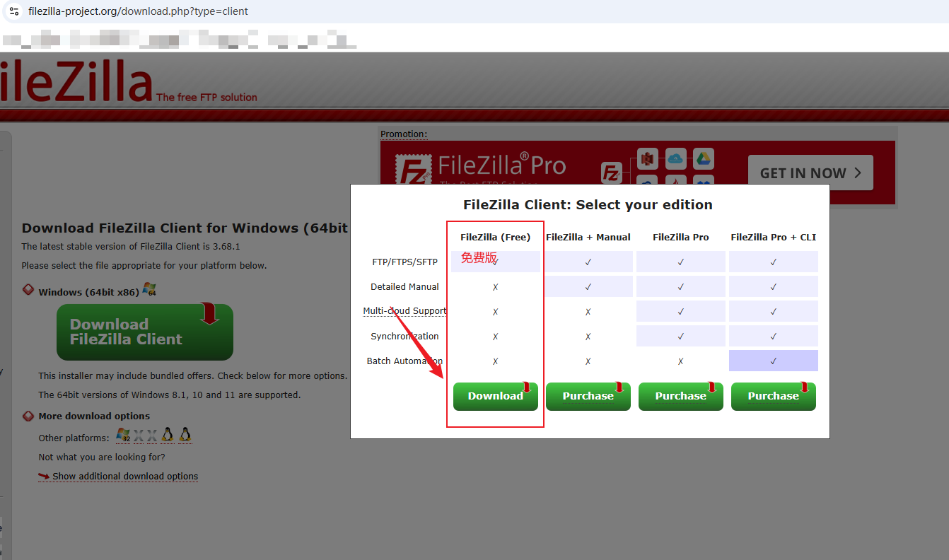Click the 'FileZilla (Free)' column header
949x560 pixels.
click(x=495, y=238)
